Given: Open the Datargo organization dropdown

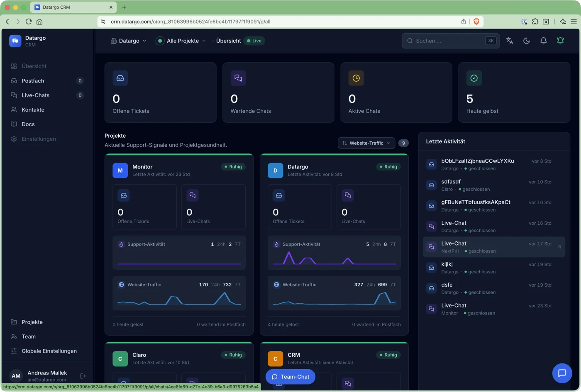Looking at the screenshot, I should 129,41.
